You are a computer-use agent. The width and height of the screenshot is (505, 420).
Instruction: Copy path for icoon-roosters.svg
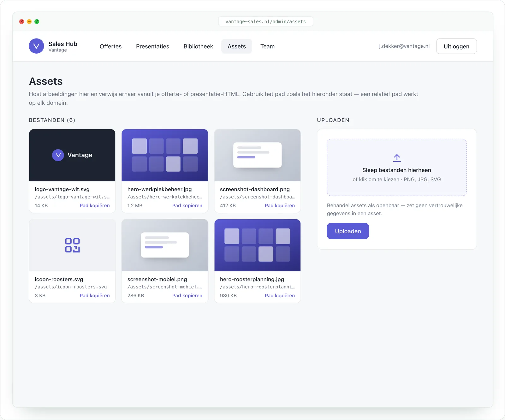(x=95, y=296)
